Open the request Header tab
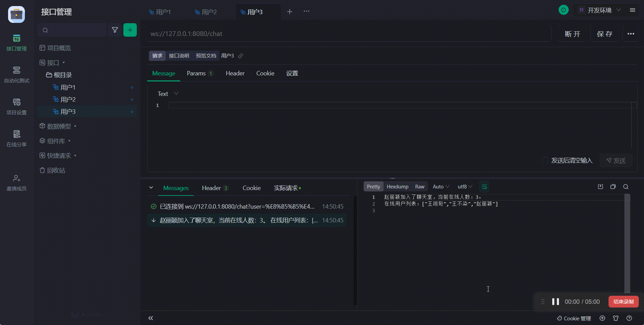 click(235, 73)
